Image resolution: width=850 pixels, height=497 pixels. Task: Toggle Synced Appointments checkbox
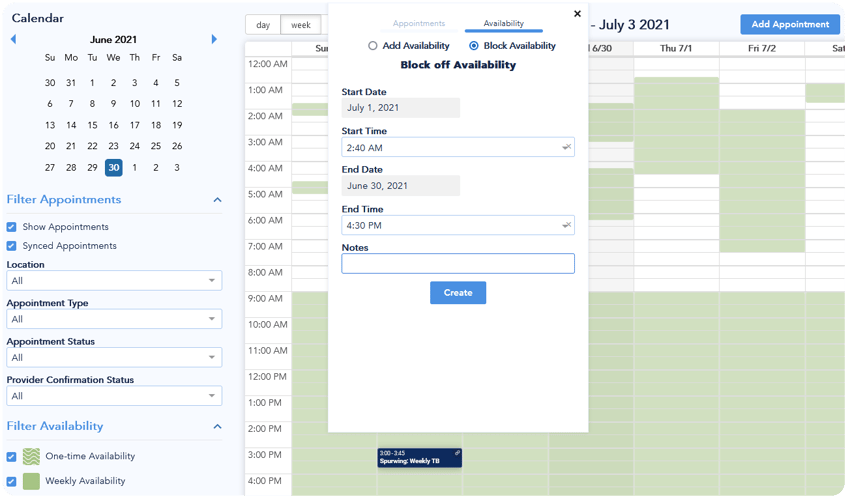(11, 246)
